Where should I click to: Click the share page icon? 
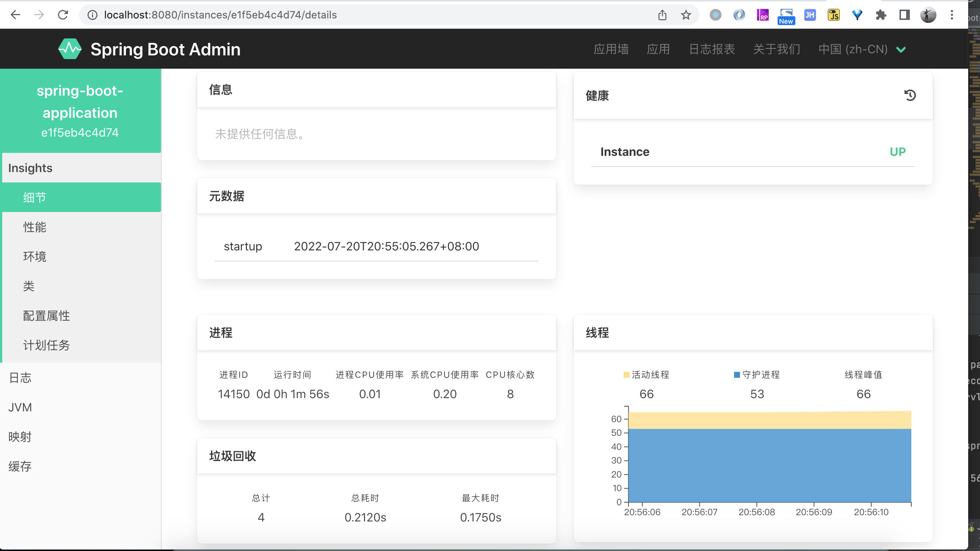(x=662, y=15)
